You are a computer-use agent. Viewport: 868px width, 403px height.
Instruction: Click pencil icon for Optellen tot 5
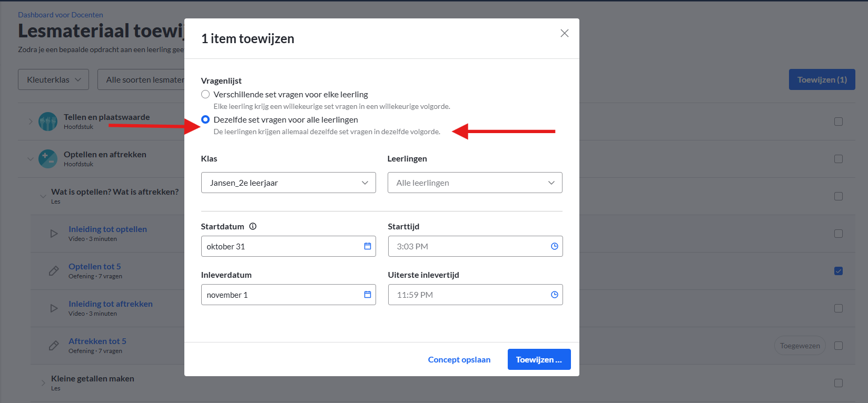click(x=54, y=271)
